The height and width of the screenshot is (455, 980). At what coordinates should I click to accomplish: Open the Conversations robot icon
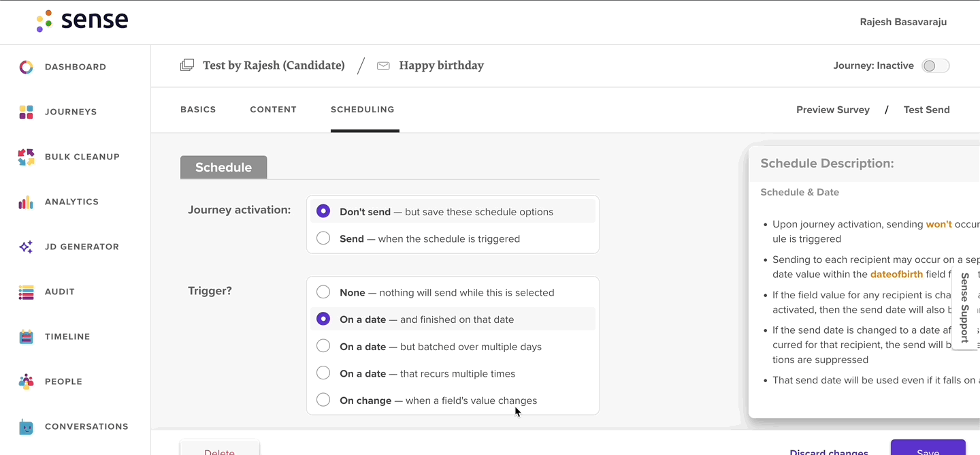(26, 426)
